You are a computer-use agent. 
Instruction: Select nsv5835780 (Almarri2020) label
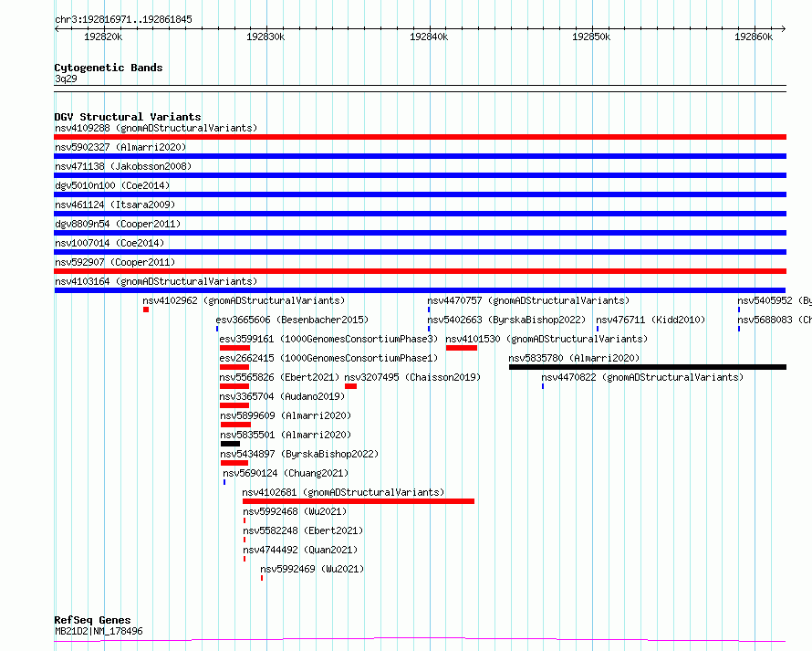[x=574, y=358]
